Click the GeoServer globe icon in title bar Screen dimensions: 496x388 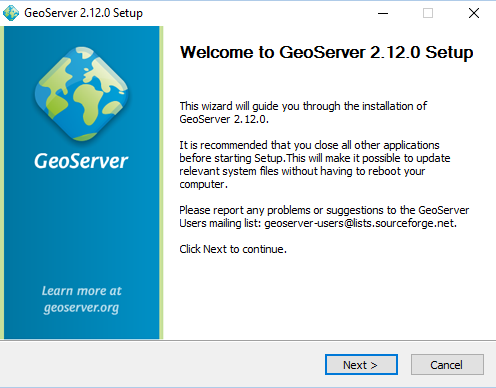[x=11, y=13]
